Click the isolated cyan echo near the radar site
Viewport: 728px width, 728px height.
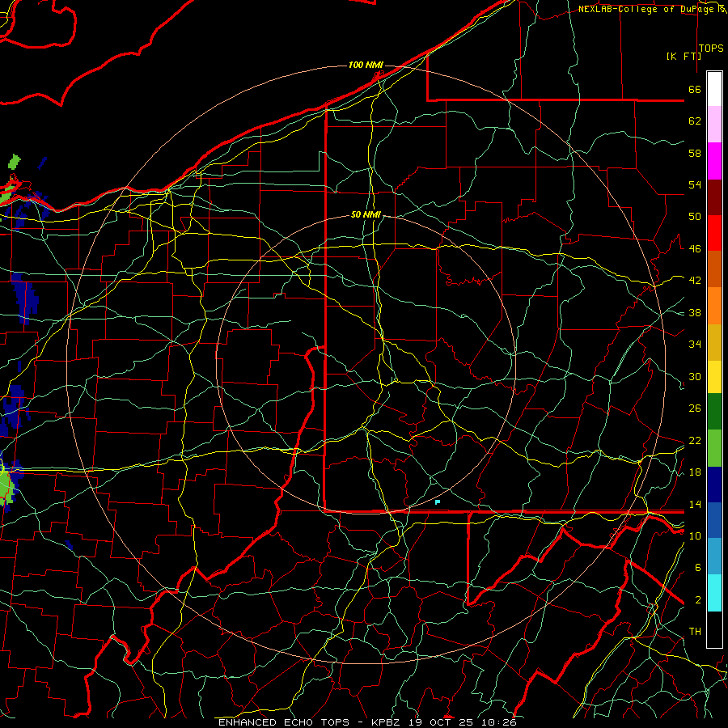pyautogui.click(x=438, y=502)
